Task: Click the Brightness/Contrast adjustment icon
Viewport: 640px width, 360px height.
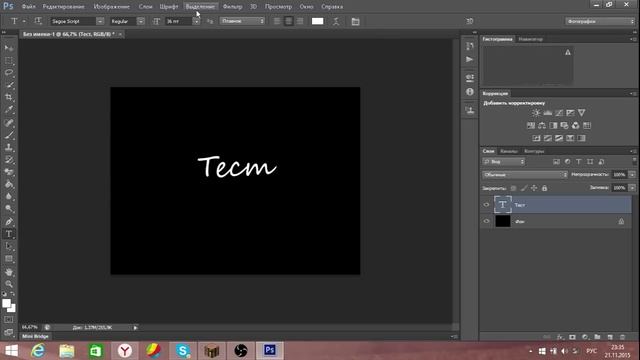Action: (536, 113)
